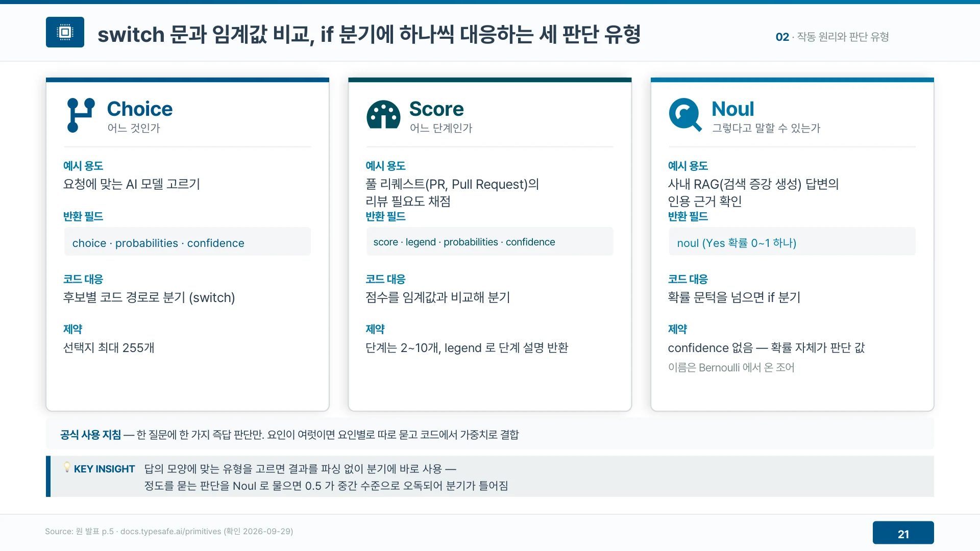Click the '제약' label in the Score card
This screenshot has width=980, height=551.
tap(375, 329)
